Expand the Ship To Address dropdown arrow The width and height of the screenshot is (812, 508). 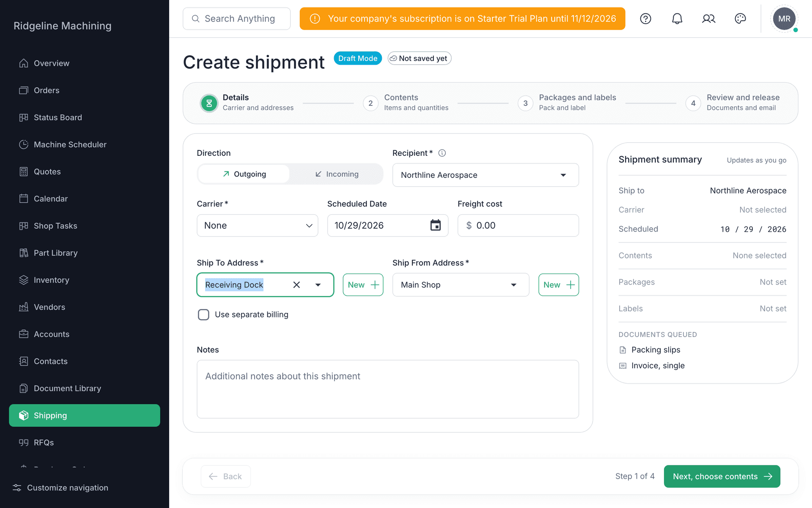[x=318, y=285]
